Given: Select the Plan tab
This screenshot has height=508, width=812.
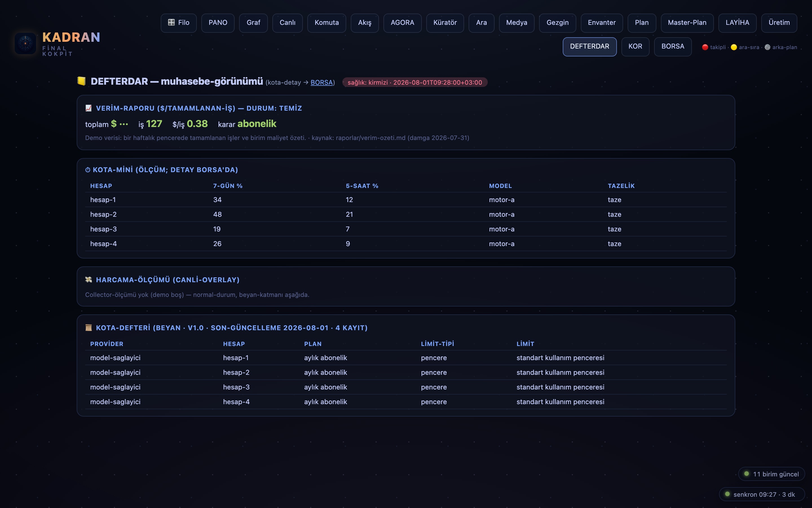Looking at the screenshot, I should pos(642,23).
